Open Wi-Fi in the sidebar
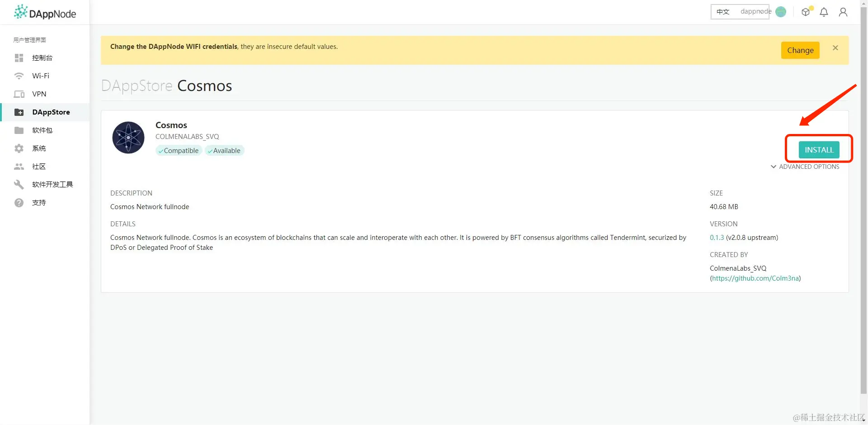Image resolution: width=868 pixels, height=425 pixels. (x=45, y=76)
